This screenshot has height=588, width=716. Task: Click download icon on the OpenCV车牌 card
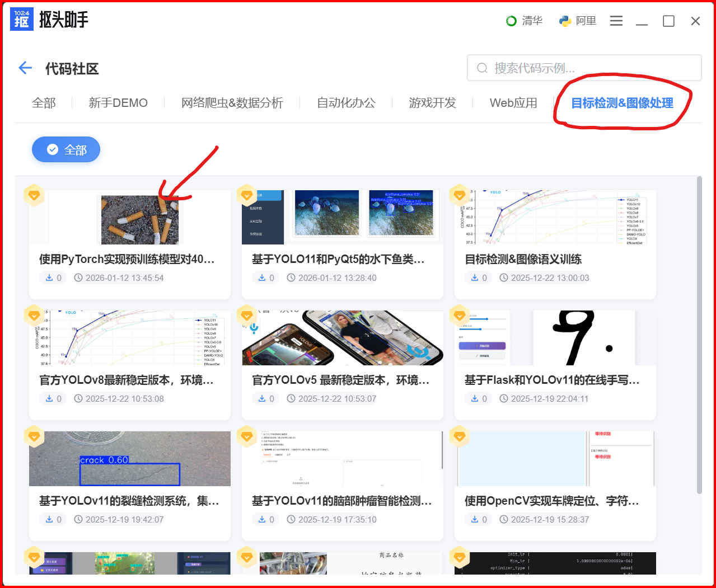(x=475, y=519)
